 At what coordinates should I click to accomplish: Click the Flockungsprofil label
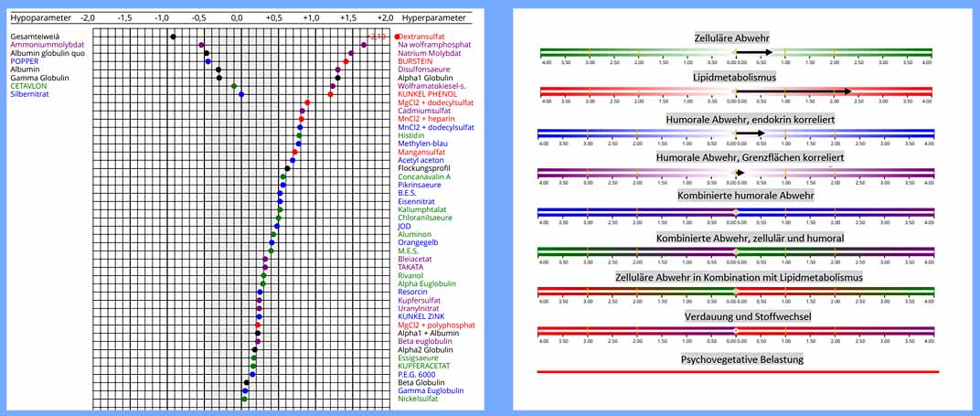click(x=424, y=168)
